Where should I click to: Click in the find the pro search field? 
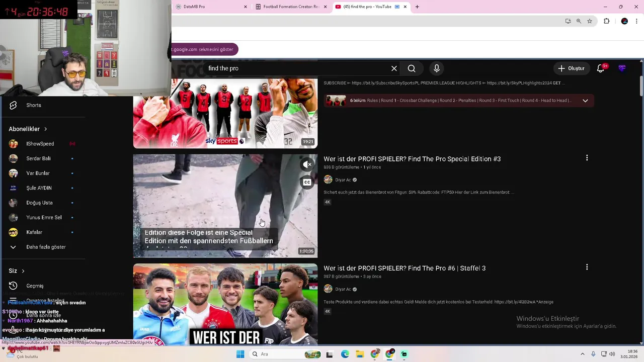[297, 68]
